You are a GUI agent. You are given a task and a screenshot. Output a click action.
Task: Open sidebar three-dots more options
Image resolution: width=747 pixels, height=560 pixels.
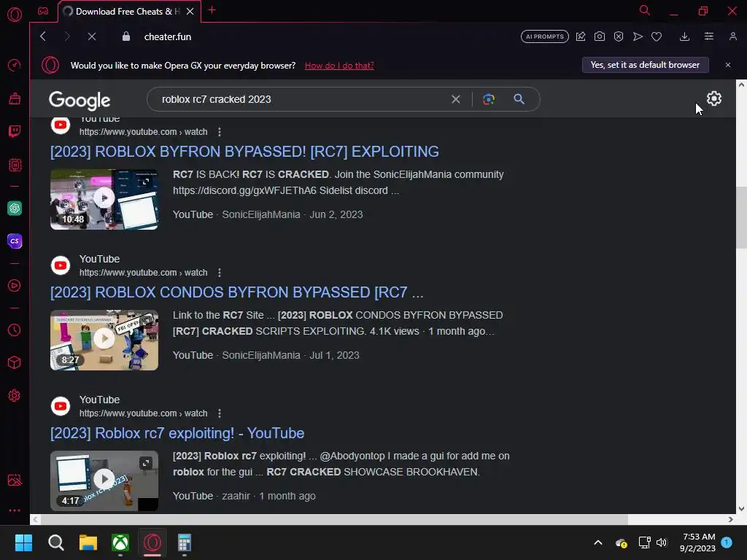(x=15, y=510)
